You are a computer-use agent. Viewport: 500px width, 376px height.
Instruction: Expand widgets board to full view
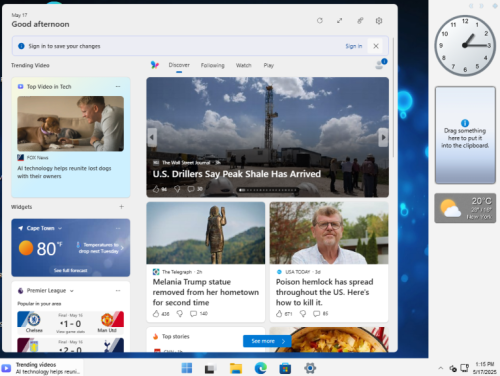[339, 21]
